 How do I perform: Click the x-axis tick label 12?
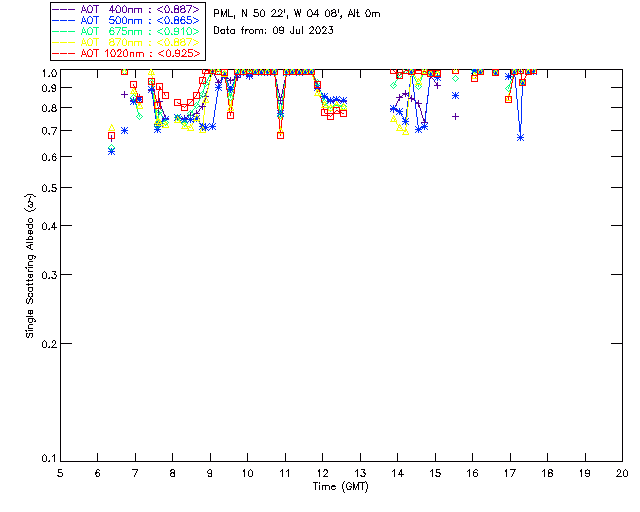pos(322,473)
